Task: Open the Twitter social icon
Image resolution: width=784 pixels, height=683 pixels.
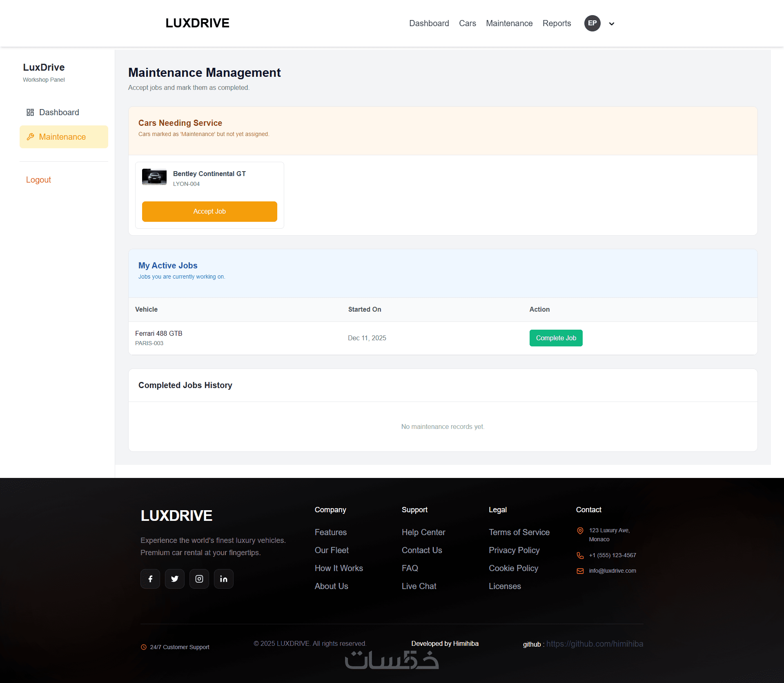Action: (175, 579)
